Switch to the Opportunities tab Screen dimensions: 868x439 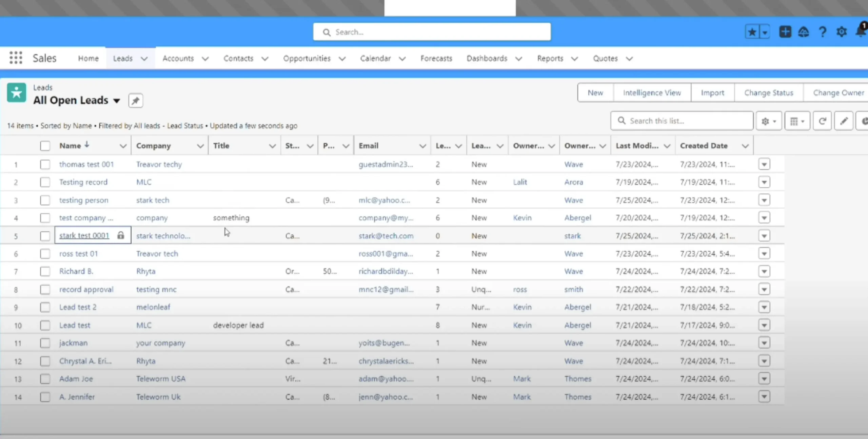(307, 58)
